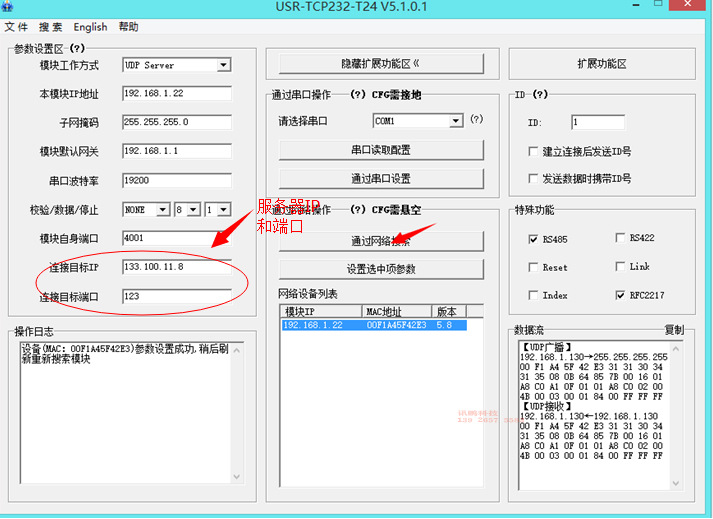Click the 串口读取配置 button

click(x=381, y=150)
